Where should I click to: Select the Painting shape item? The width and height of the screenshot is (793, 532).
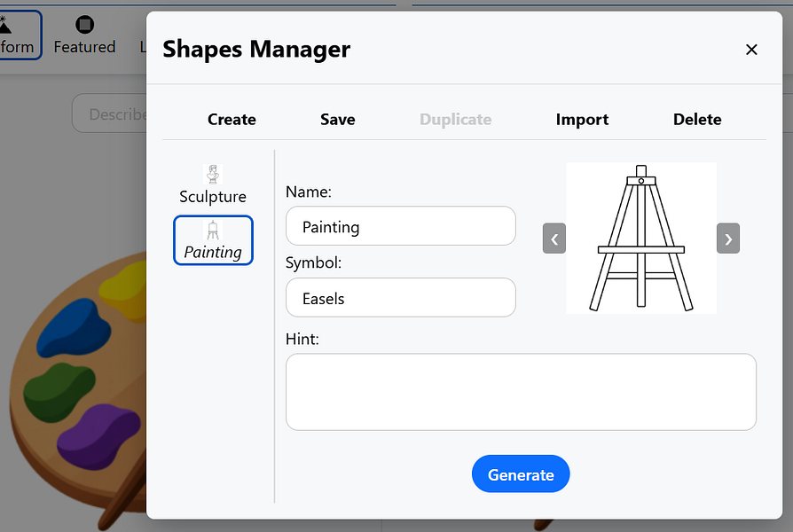(x=213, y=240)
